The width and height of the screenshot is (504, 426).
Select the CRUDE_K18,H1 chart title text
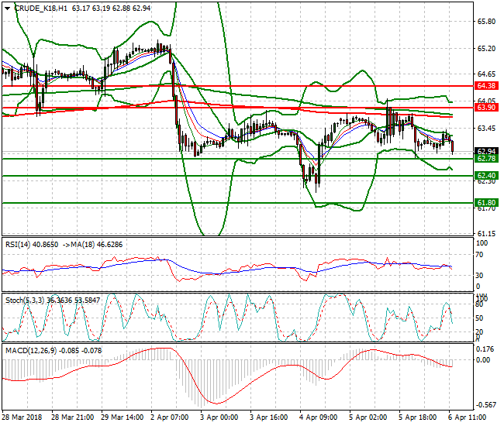pos(41,9)
